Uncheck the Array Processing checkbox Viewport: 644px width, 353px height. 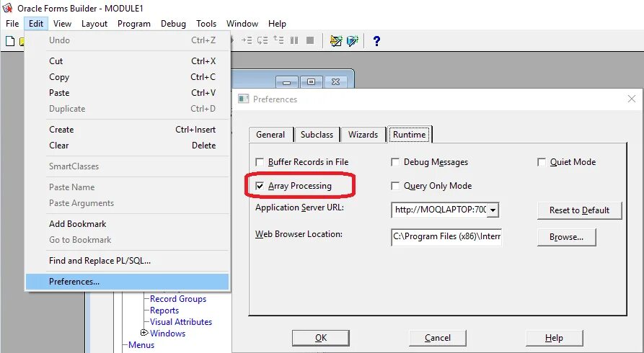pyautogui.click(x=260, y=186)
